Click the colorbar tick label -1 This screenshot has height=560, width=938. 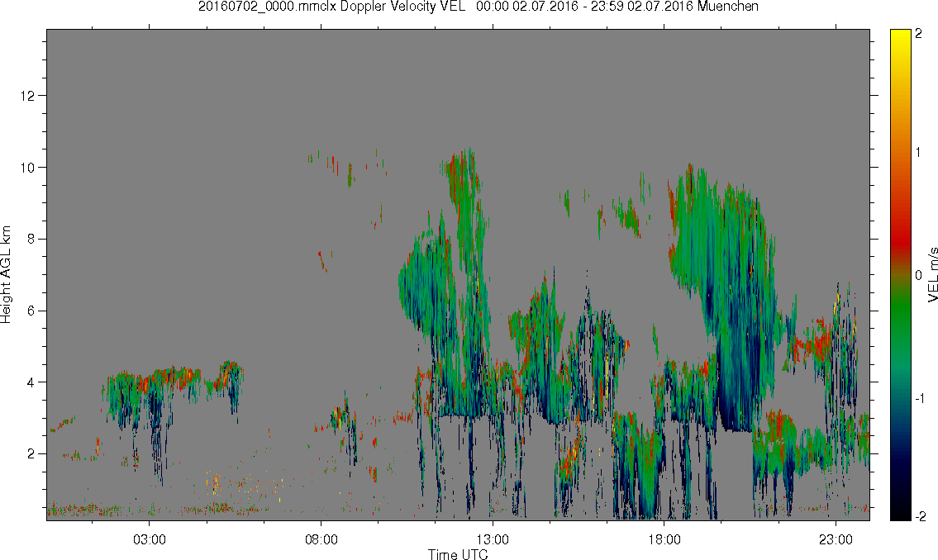pyautogui.click(x=919, y=398)
